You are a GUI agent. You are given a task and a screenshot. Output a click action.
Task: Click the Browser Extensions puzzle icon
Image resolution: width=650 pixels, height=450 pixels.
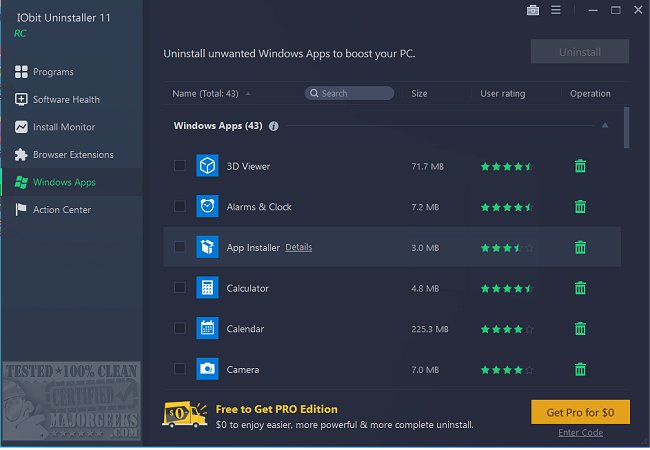(x=21, y=155)
